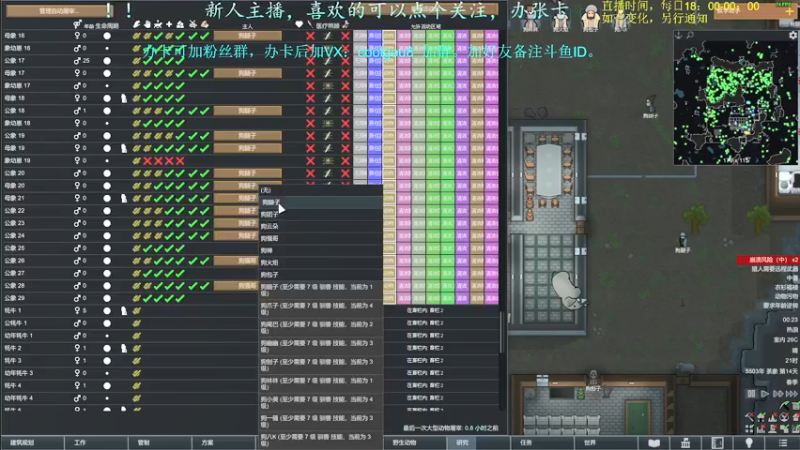
Task: Pick grey unrestricted area cell for 母象 18
Action: point(360,98)
